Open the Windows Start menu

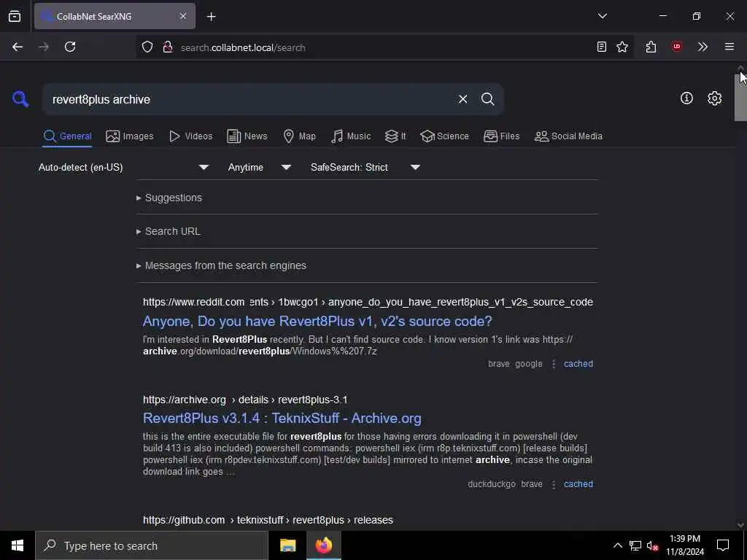pos(18,545)
